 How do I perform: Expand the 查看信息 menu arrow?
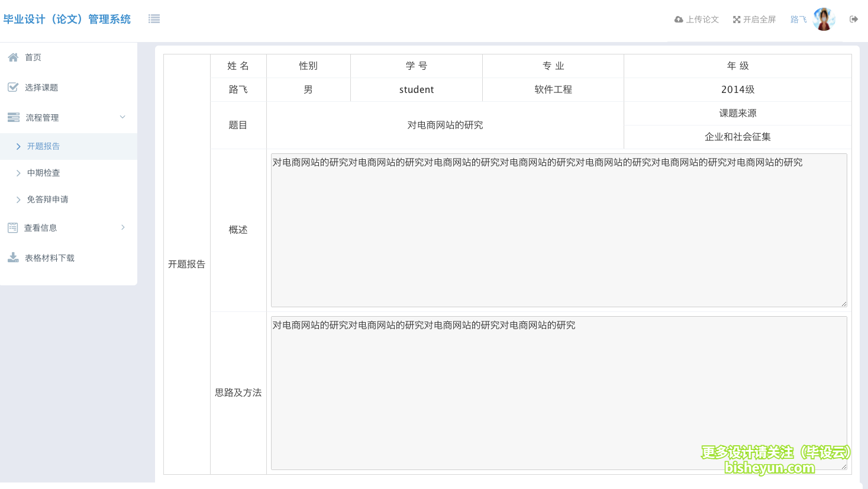[x=122, y=227]
